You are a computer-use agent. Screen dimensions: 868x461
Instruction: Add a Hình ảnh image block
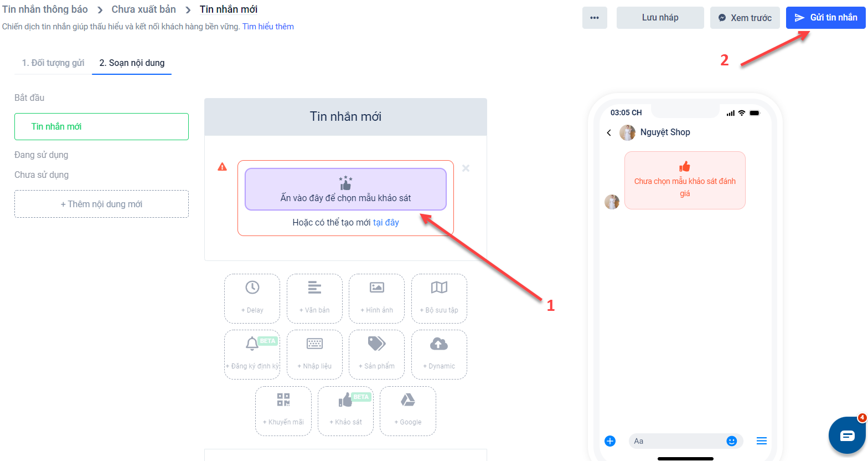click(376, 299)
